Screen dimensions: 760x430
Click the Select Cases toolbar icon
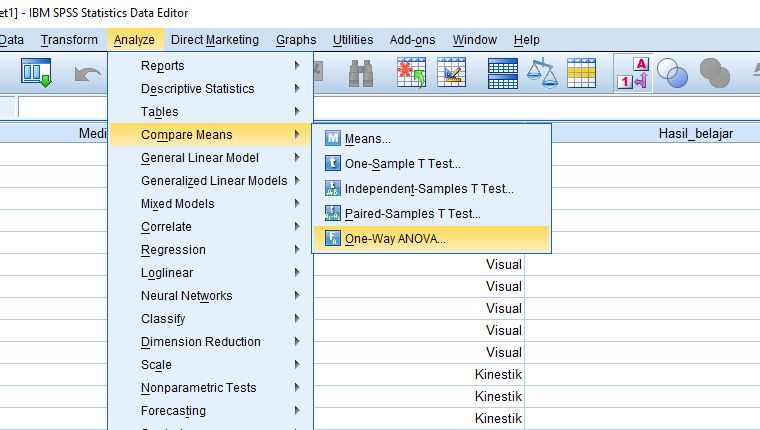pyautogui.click(x=581, y=73)
